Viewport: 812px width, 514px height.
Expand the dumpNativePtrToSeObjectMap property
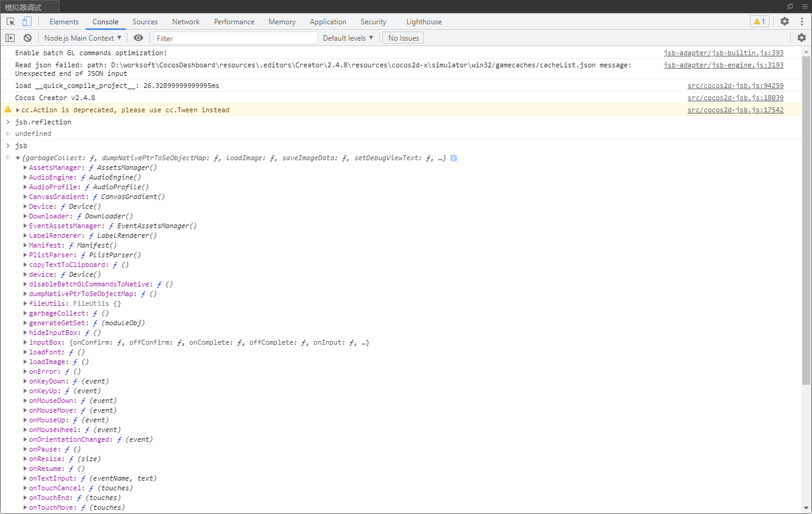coord(25,294)
